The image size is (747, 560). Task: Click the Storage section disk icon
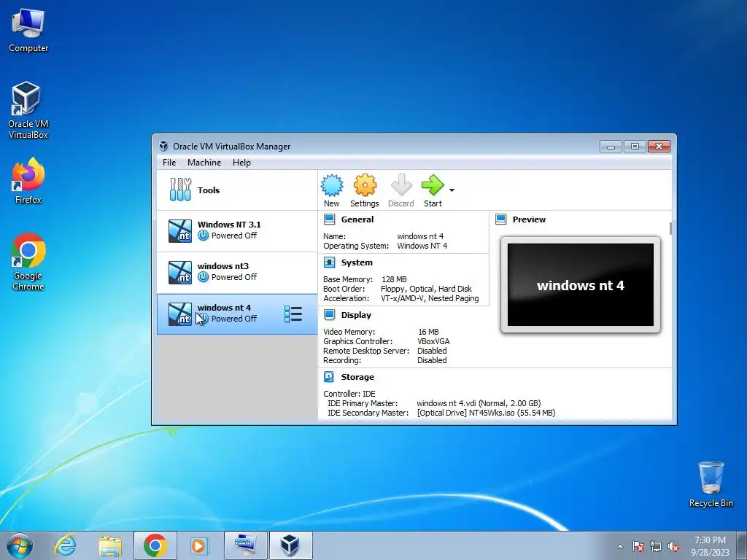point(329,377)
